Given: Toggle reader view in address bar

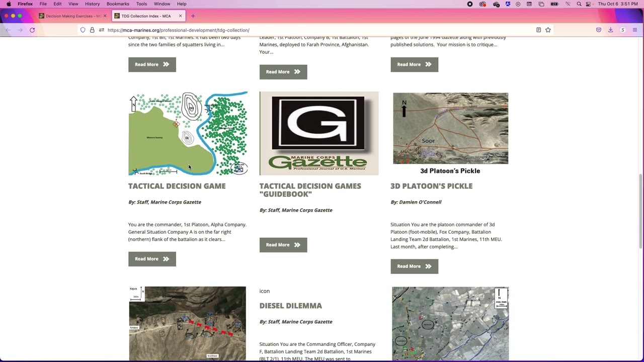Looking at the screenshot, I should point(538,30).
